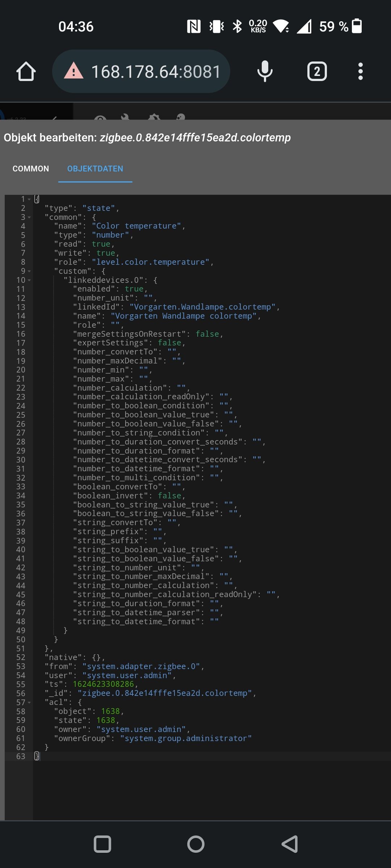Tap the microphone voice search icon
Viewport: 391px width, 868px height.
(x=265, y=71)
